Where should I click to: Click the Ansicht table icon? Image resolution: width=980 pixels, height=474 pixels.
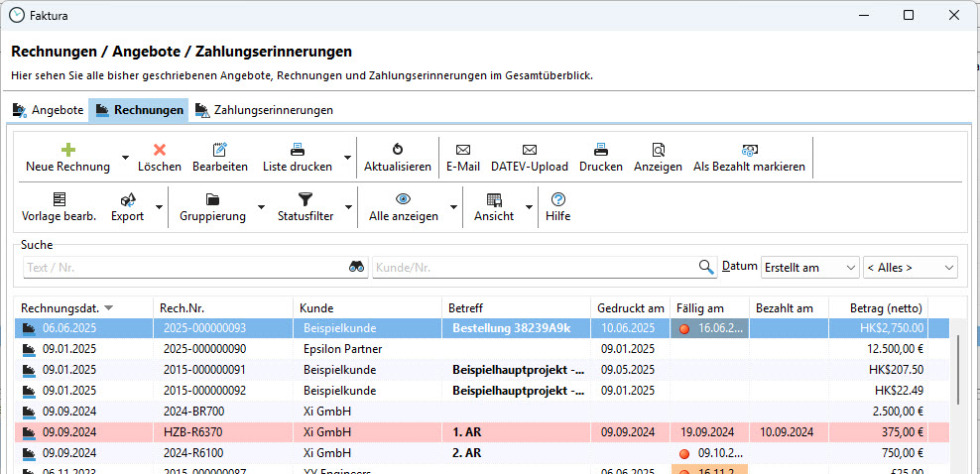[x=494, y=200]
